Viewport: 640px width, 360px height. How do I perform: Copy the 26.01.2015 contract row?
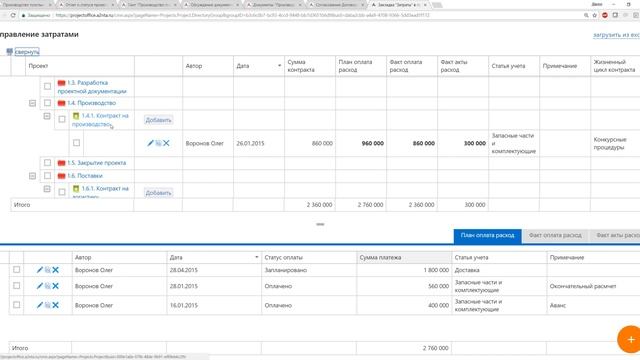click(158, 143)
